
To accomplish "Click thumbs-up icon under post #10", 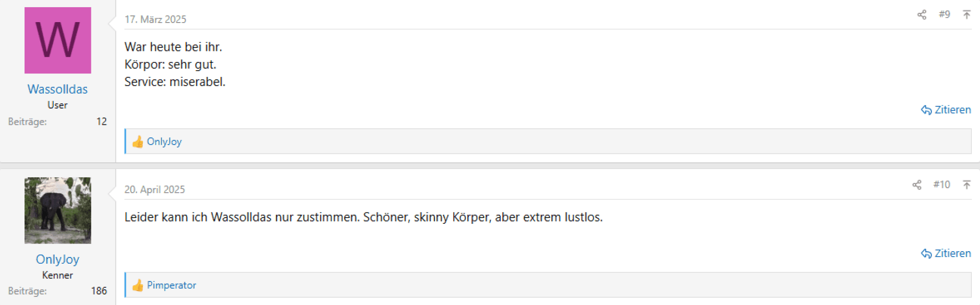I will (x=137, y=285).
